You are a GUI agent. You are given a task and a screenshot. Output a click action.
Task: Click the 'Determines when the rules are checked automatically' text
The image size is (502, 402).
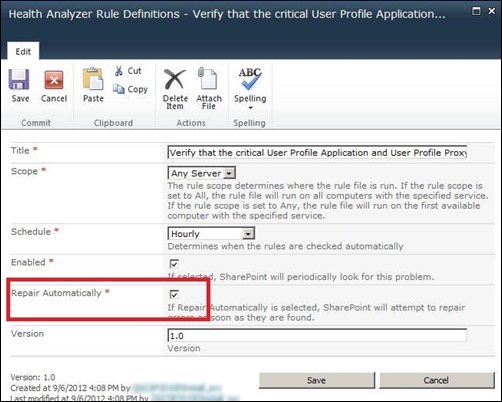pyautogui.click(x=285, y=246)
